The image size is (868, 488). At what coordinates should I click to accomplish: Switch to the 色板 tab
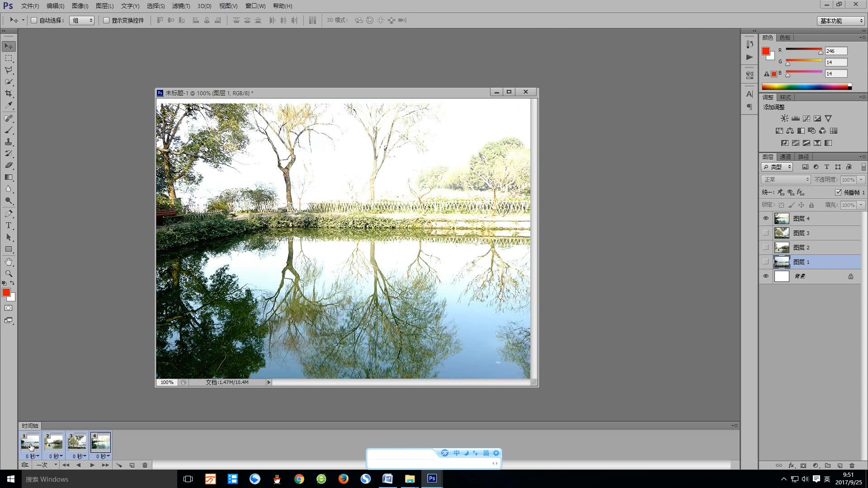point(785,38)
